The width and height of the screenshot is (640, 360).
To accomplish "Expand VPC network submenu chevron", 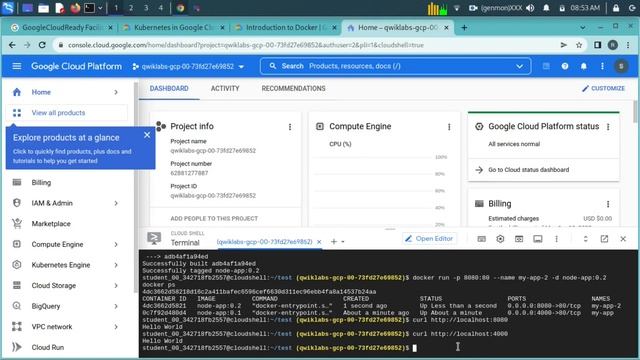I will [116, 327].
